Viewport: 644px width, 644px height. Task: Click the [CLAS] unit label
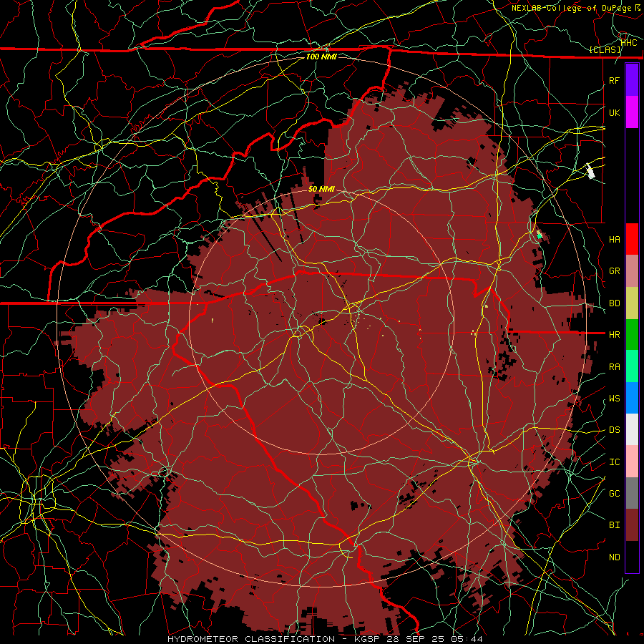coord(605,49)
